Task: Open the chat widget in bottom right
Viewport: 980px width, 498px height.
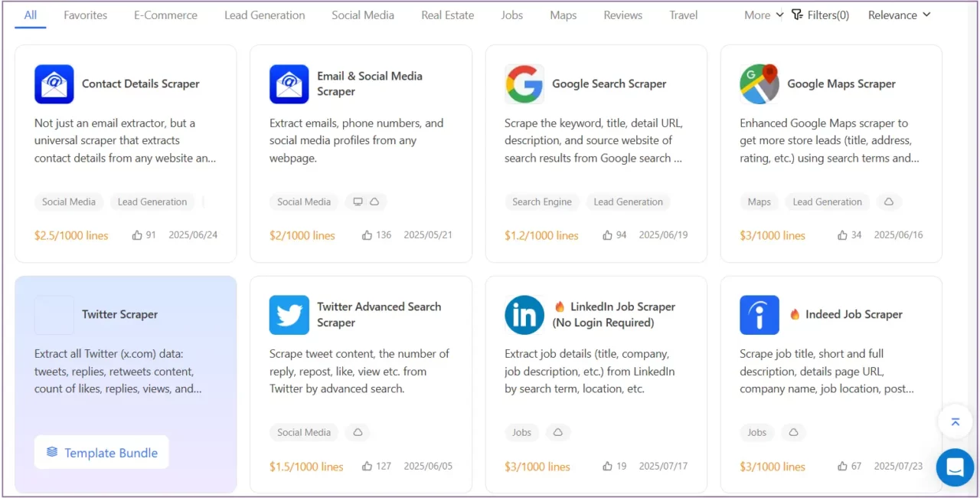Action: [x=955, y=467]
